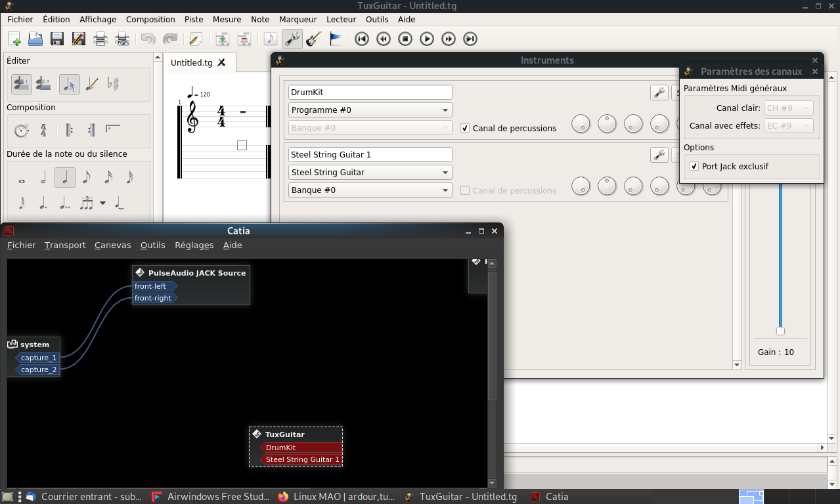Image resolution: width=840 pixels, height=504 pixels.
Task: Close the Untitled.tg tab
Action: (222, 63)
